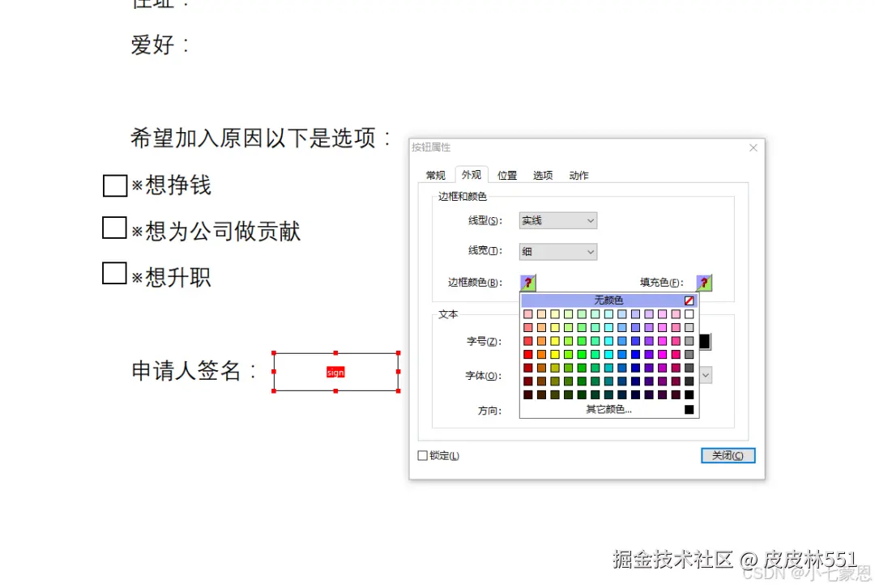
Task: Check the 想升职 option box
Action: pyautogui.click(x=113, y=274)
